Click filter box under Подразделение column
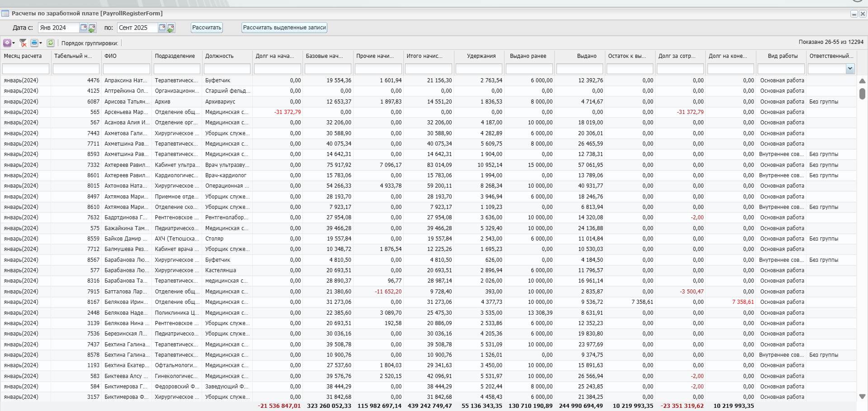Viewport: 868px width, 411px height. tap(177, 69)
